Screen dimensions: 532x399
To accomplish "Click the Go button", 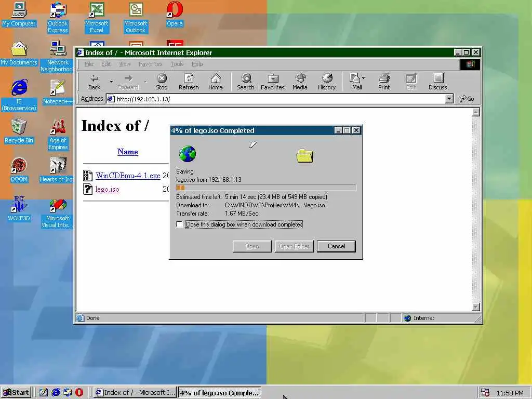I will [467, 99].
